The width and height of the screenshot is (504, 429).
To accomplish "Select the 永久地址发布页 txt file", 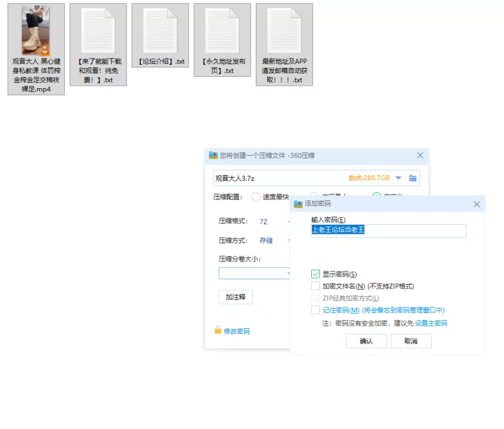I will tap(222, 40).
